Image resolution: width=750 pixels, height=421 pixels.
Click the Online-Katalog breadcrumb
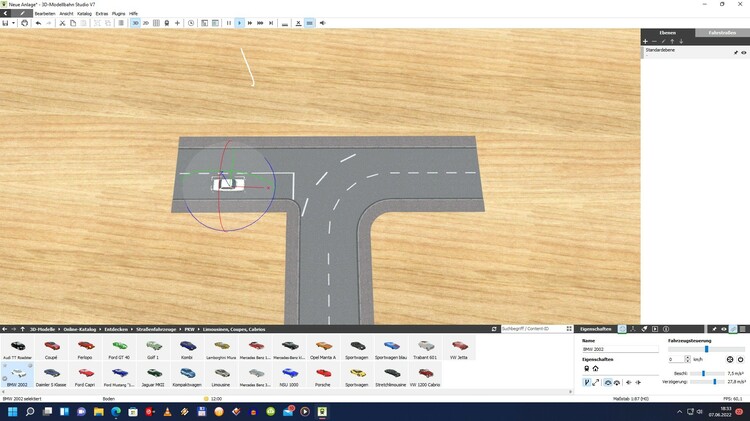pos(80,329)
